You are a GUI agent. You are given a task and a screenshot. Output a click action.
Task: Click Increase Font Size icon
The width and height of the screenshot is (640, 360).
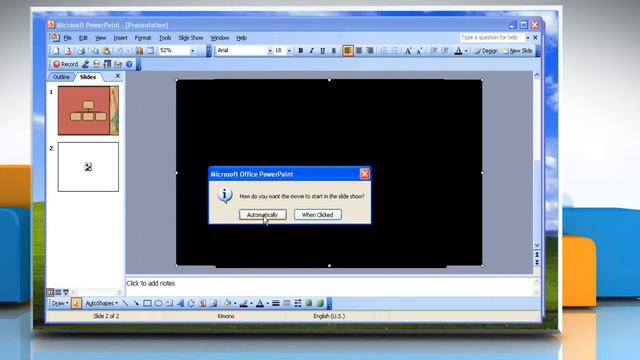coord(408,51)
